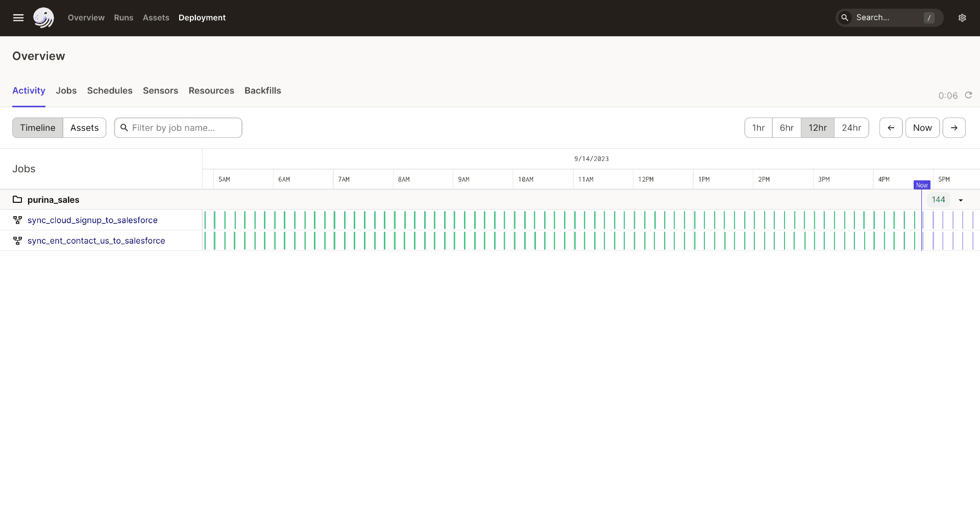Click the Dagster logo

click(43, 17)
